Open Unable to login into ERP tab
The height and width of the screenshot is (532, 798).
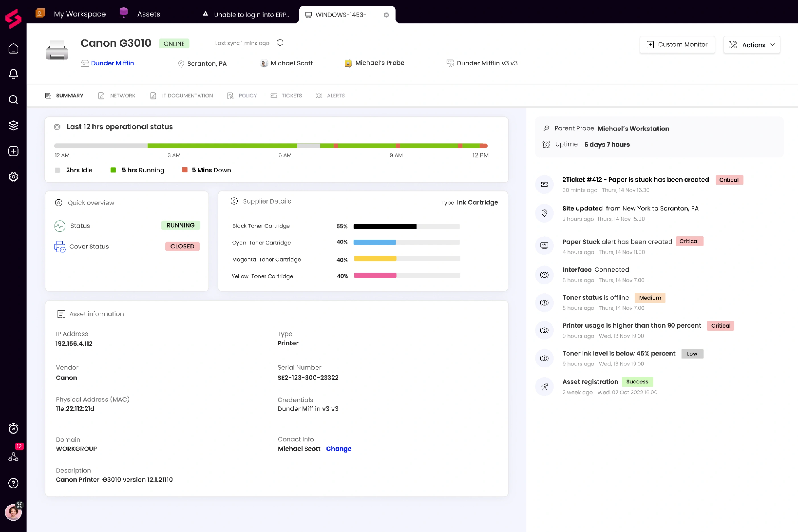pos(246,15)
